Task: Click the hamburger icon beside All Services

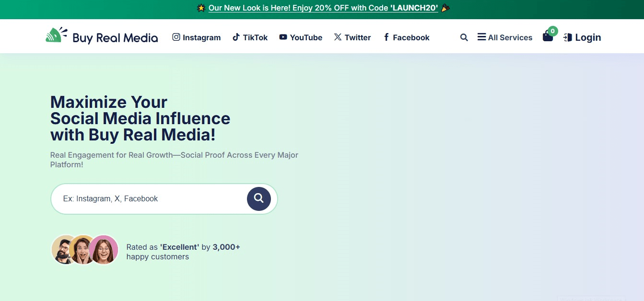Action: tap(481, 37)
